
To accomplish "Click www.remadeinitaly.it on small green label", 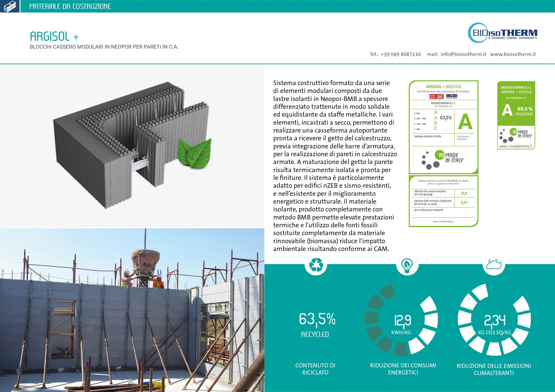I will tap(516, 146).
